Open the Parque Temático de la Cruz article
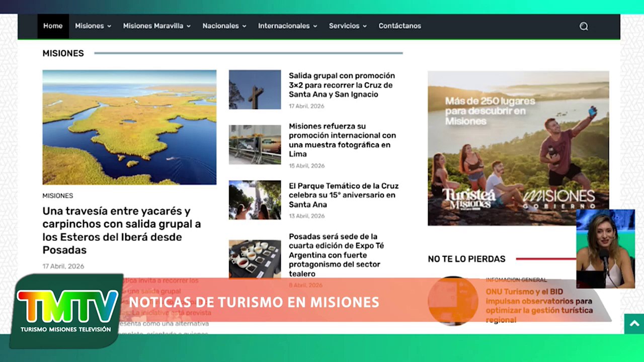 pyautogui.click(x=344, y=195)
